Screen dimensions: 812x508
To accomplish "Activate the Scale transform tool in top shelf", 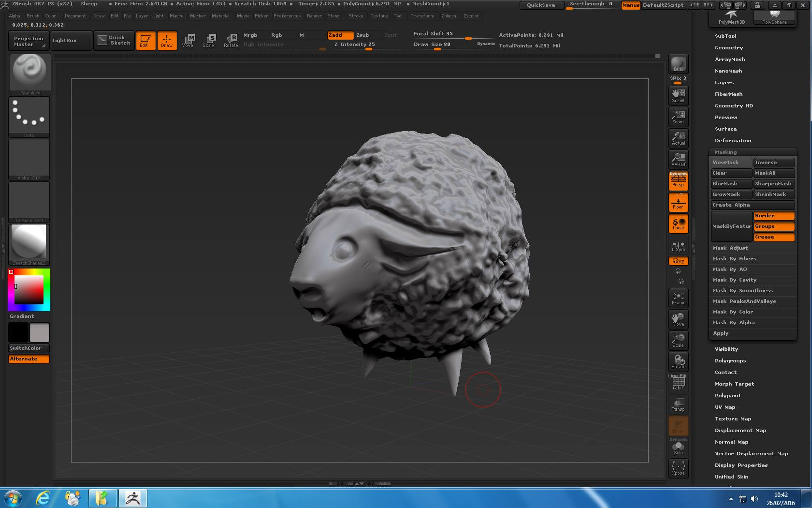I will click(209, 41).
